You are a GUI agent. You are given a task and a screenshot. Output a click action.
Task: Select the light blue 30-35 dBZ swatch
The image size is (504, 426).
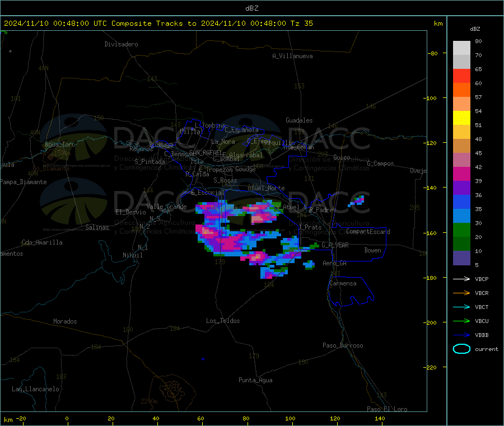pyautogui.click(x=461, y=216)
